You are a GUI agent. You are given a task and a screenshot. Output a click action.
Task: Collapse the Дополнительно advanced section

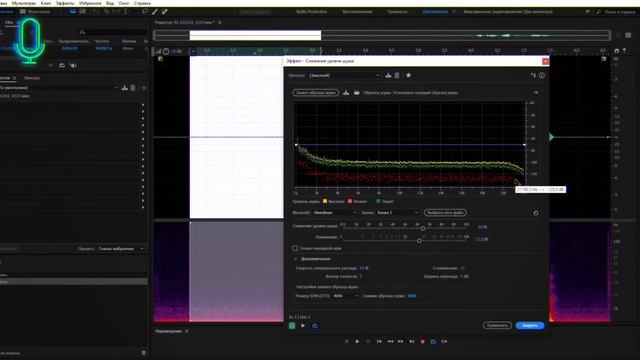[296, 259]
